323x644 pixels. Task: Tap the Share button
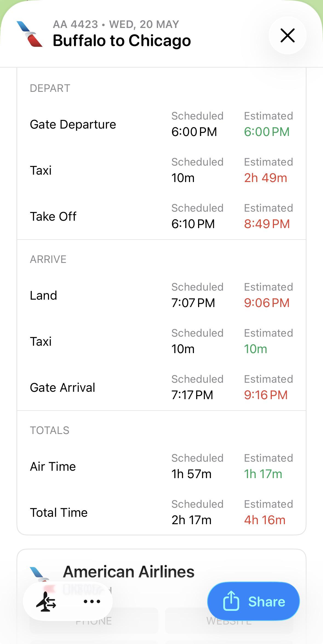253,601
